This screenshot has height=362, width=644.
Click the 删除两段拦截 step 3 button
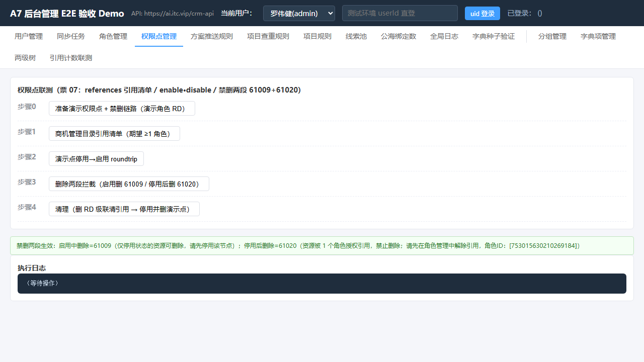[129, 184]
